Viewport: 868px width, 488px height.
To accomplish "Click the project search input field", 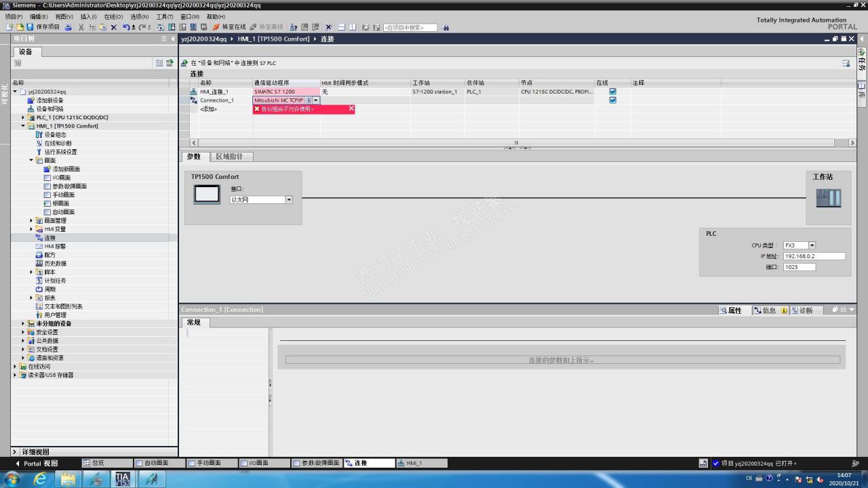I will pos(410,27).
